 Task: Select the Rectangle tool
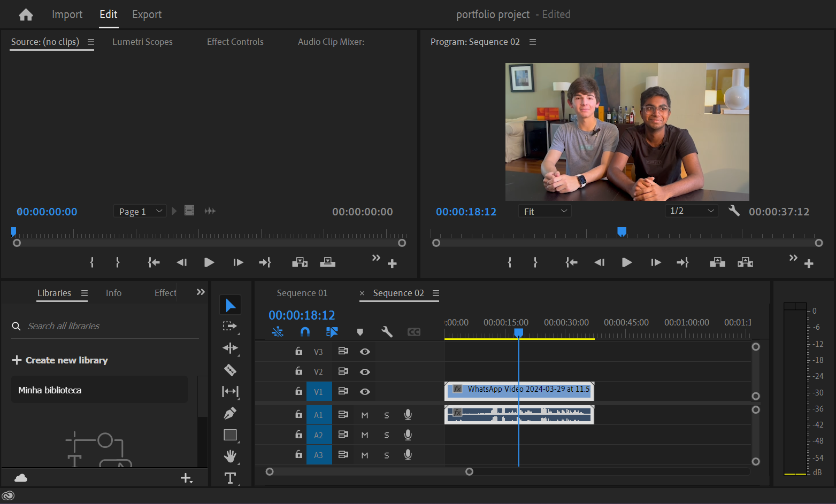[230, 435]
